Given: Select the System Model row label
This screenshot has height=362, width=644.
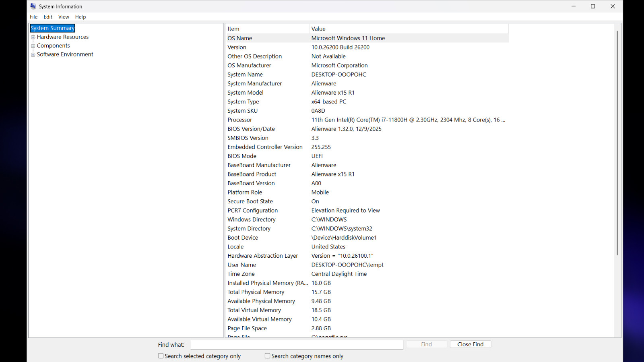Looking at the screenshot, I should tap(246, 93).
